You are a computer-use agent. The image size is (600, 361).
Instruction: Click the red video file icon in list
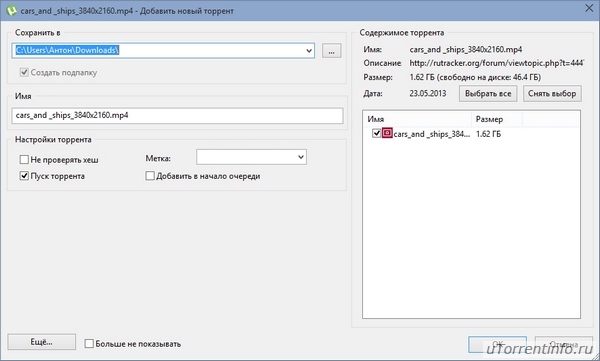387,133
